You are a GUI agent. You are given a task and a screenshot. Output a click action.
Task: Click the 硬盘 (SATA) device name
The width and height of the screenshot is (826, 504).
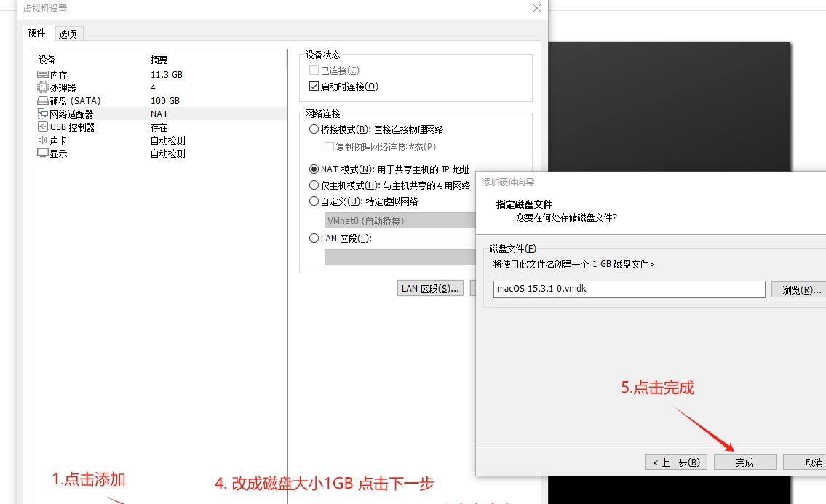click(76, 100)
